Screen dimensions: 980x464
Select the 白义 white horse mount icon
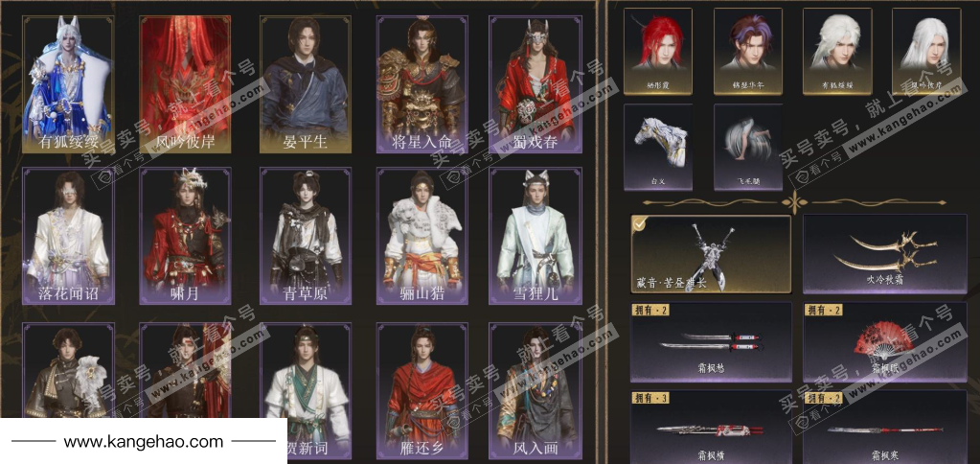(658, 147)
